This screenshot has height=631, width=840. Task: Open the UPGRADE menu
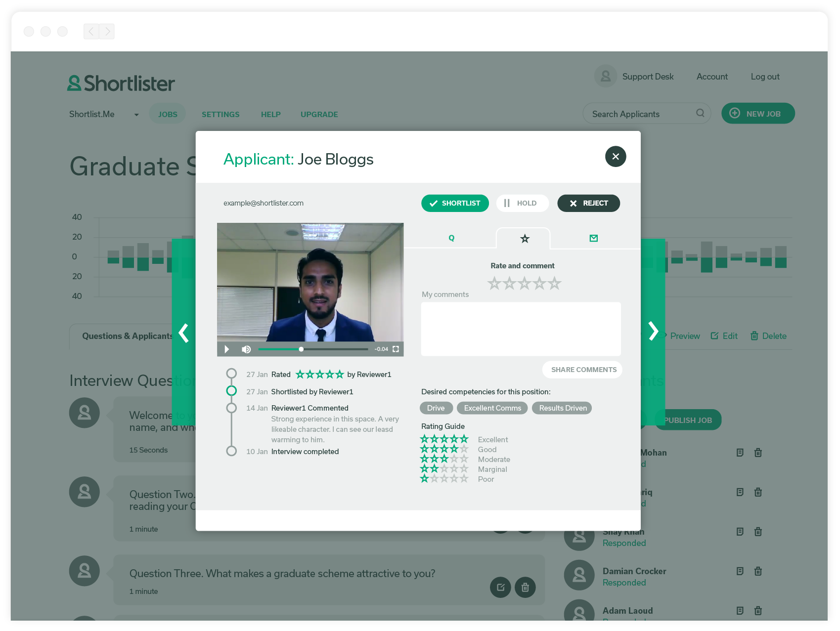[319, 115]
